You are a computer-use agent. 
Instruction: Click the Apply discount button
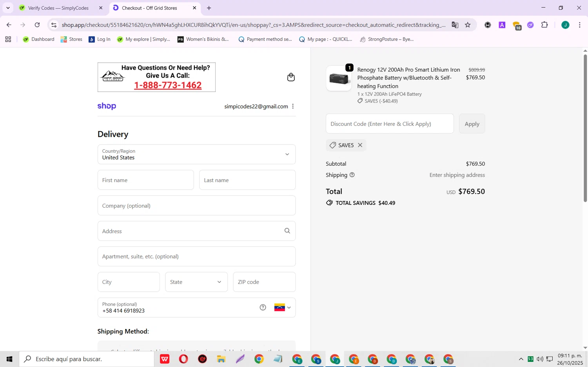click(472, 124)
